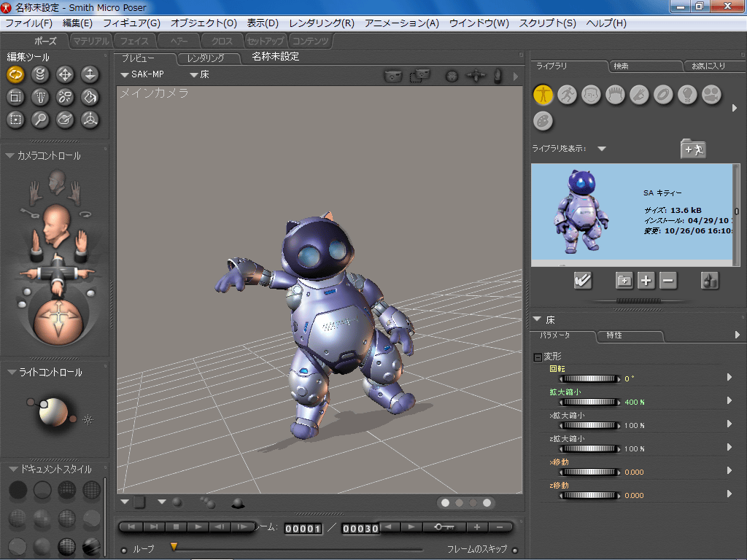Open the Hands library category
Screen dimensions: 747x560
pos(639,95)
